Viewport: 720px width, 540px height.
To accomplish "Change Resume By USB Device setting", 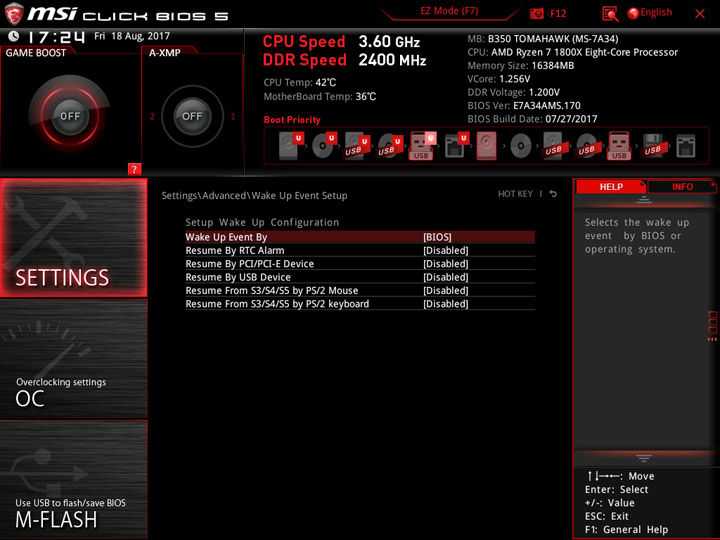I will coord(360,277).
